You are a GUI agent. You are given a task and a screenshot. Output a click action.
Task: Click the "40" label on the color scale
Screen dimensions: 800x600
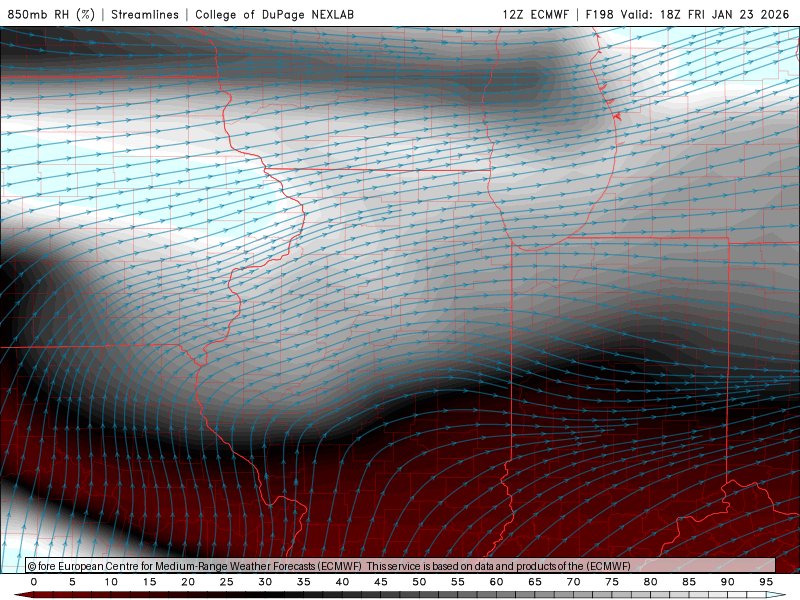pos(342,582)
